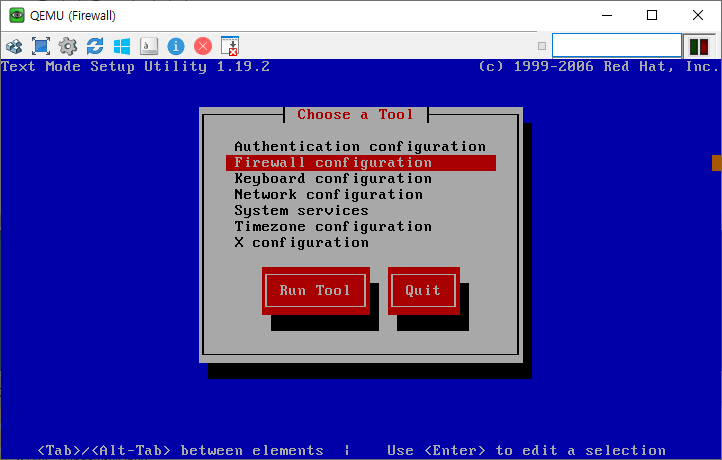
Task: Click the Windows logo toolbar icon
Action: 122,46
